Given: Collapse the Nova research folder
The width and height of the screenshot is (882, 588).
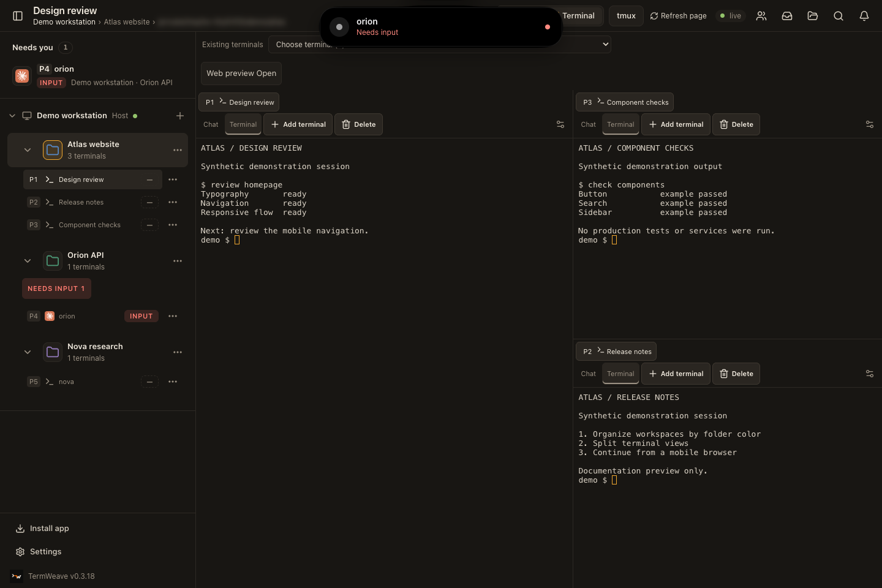Looking at the screenshot, I should pyautogui.click(x=28, y=352).
